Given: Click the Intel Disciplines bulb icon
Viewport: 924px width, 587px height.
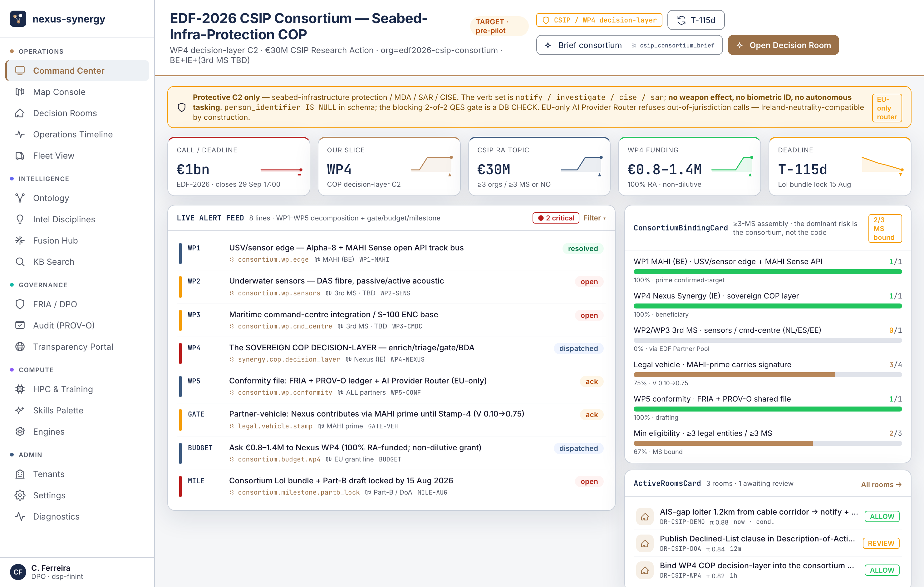Looking at the screenshot, I should 20,219.
